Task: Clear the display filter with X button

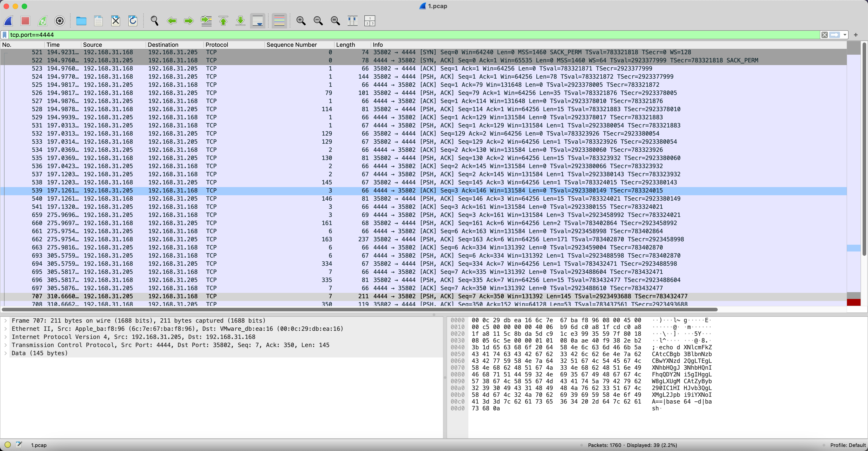Action: [x=824, y=35]
